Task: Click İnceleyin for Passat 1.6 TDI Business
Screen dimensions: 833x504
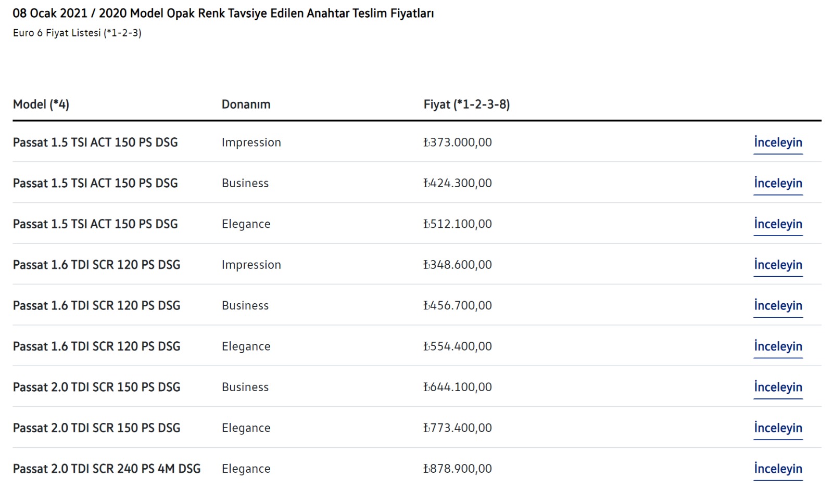Action: point(778,306)
